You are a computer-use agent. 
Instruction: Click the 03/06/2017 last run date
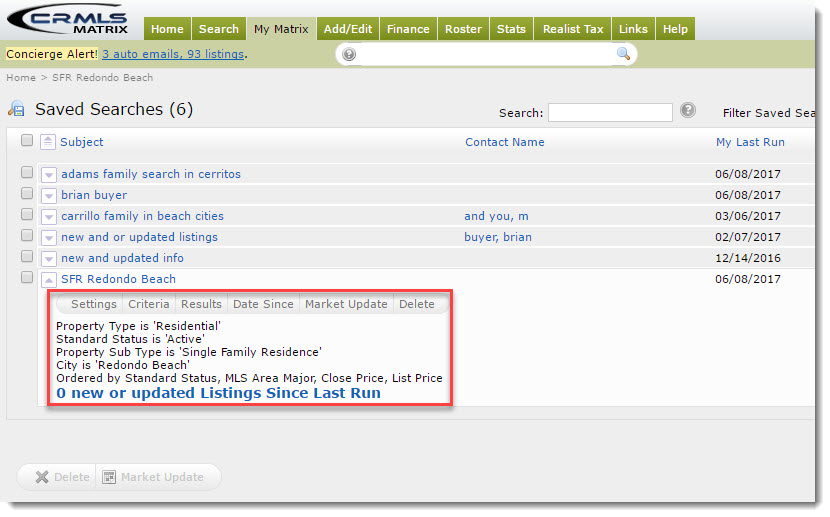click(x=747, y=216)
